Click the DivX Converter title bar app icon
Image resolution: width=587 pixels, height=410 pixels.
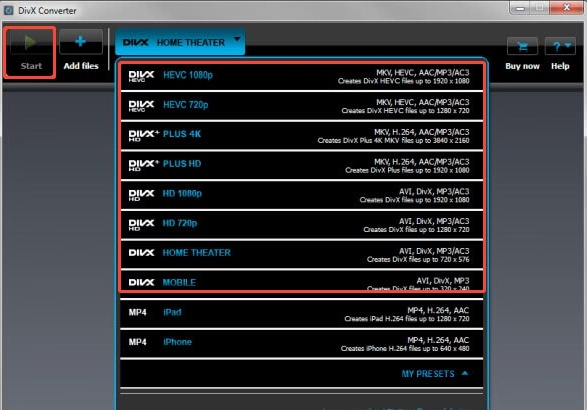(8, 10)
